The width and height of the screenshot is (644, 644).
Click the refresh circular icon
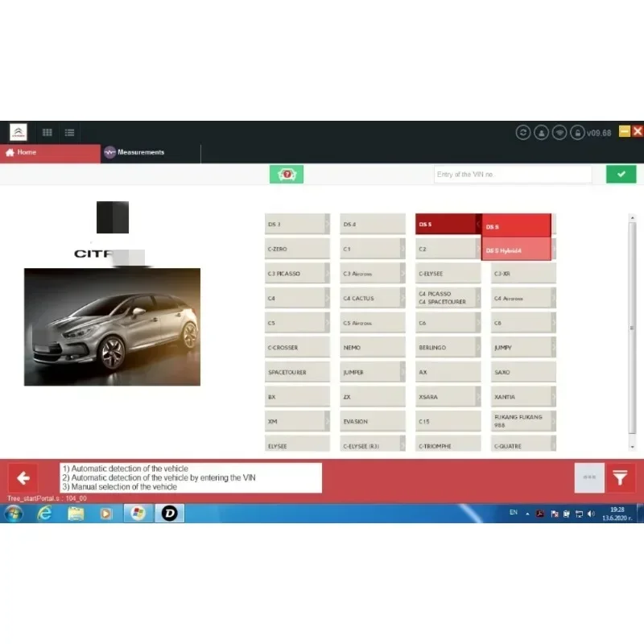coord(522,133)
